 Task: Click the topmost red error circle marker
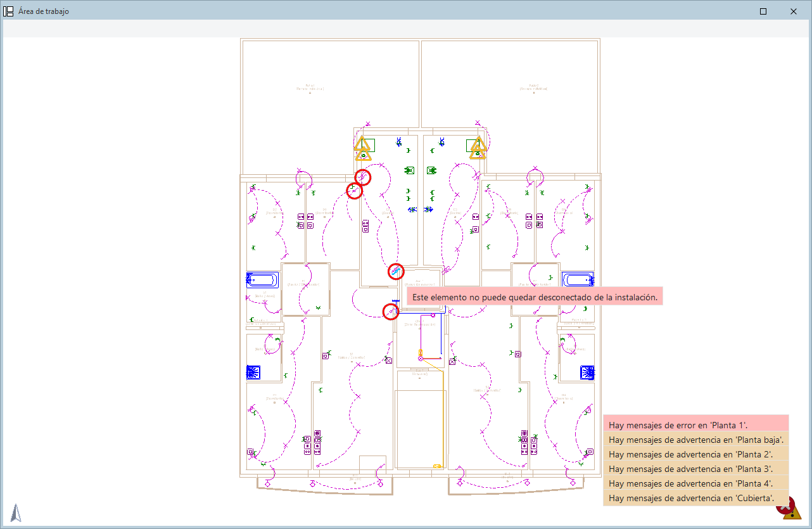(x=362, y=177)
